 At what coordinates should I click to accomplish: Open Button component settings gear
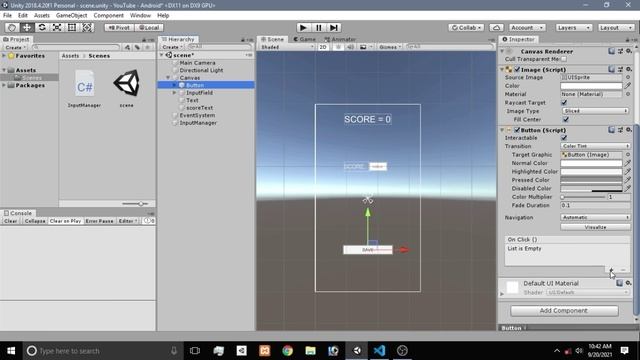(x=629, y=130)
